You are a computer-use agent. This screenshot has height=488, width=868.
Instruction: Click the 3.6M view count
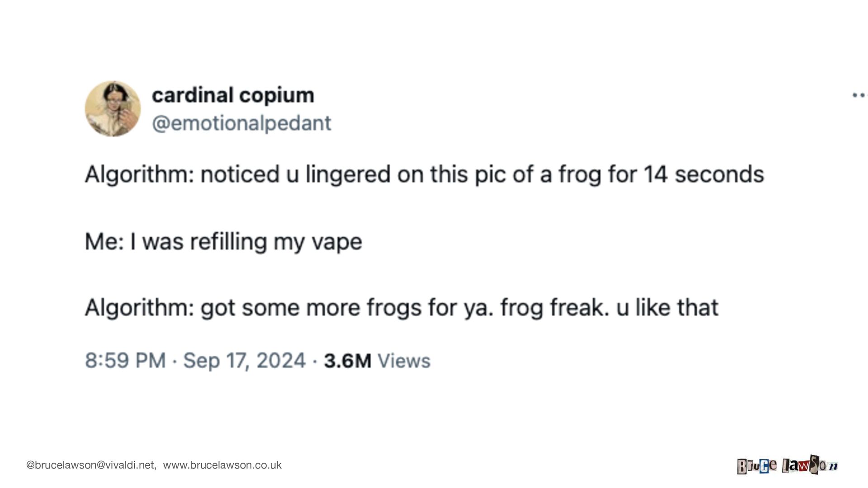click(347, 361)
